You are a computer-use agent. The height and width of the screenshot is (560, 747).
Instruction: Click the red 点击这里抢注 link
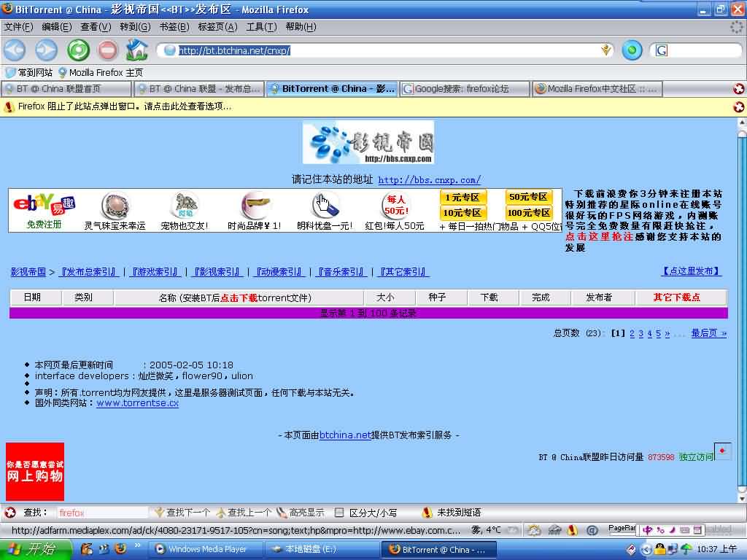pyautogui.click(x=599, y=237)
